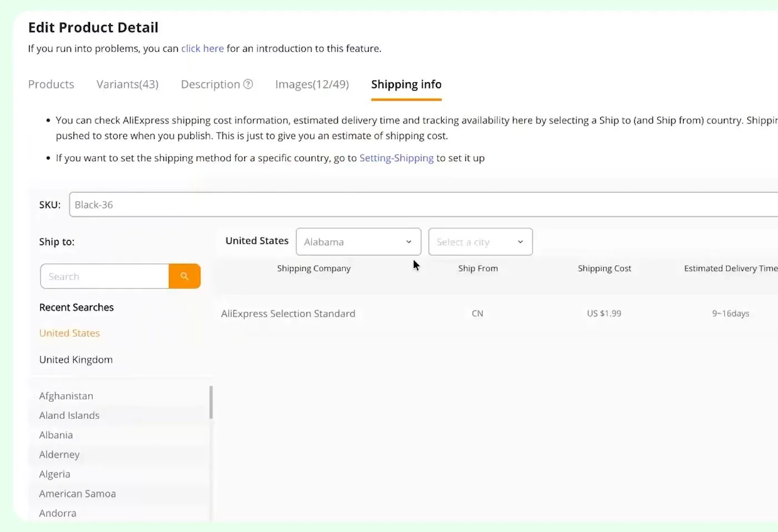Select United States in Recent Searches
The height and width of the screenshot is (532, 778).
(69, 333)
